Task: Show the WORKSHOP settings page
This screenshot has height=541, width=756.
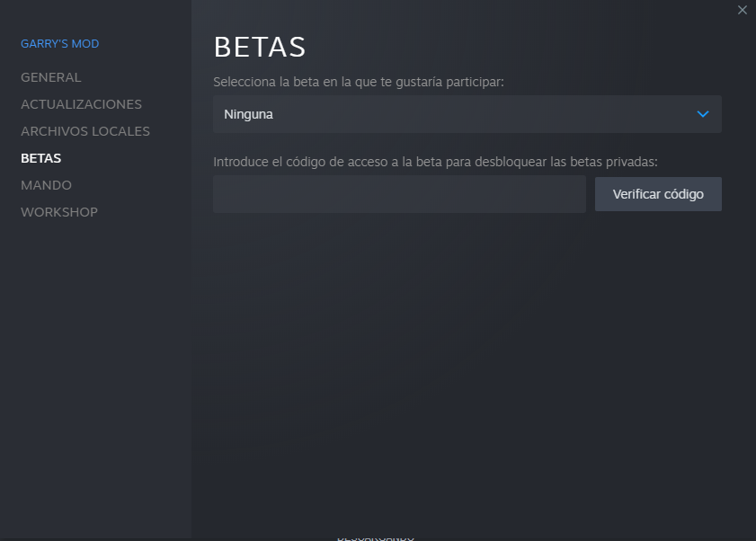Action: point(59,212)
